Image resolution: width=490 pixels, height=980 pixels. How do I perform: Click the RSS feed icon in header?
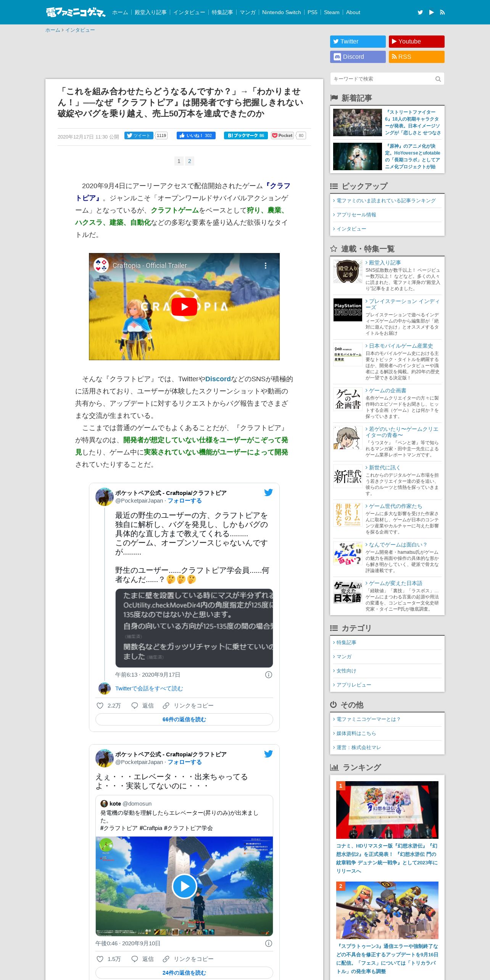click(x=442, y=12)
